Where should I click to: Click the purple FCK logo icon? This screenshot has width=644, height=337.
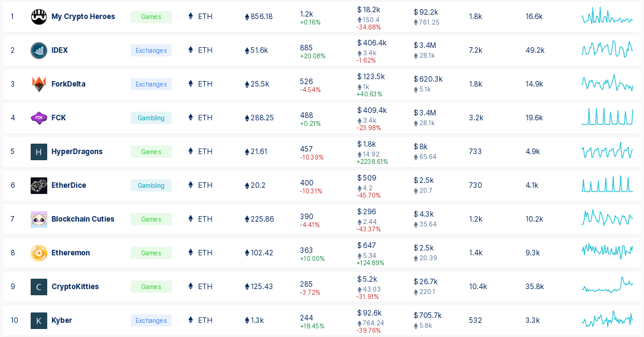click(x=39, y=118)
